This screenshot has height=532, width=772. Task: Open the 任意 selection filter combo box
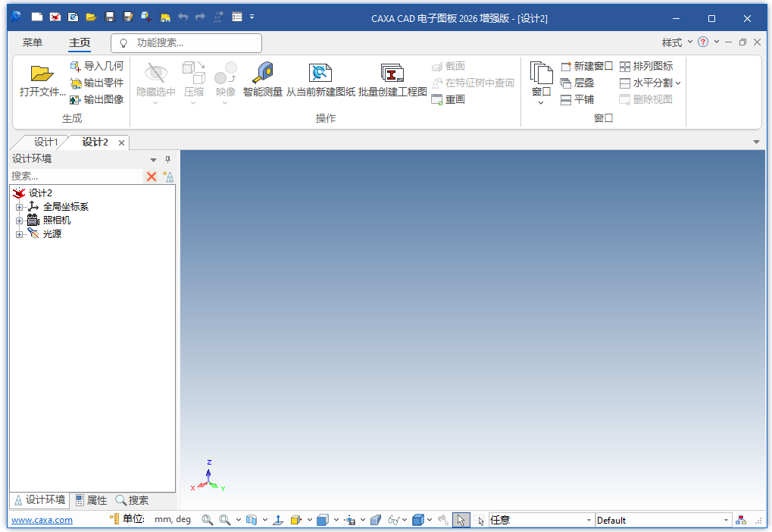click(x=541, y=520)
